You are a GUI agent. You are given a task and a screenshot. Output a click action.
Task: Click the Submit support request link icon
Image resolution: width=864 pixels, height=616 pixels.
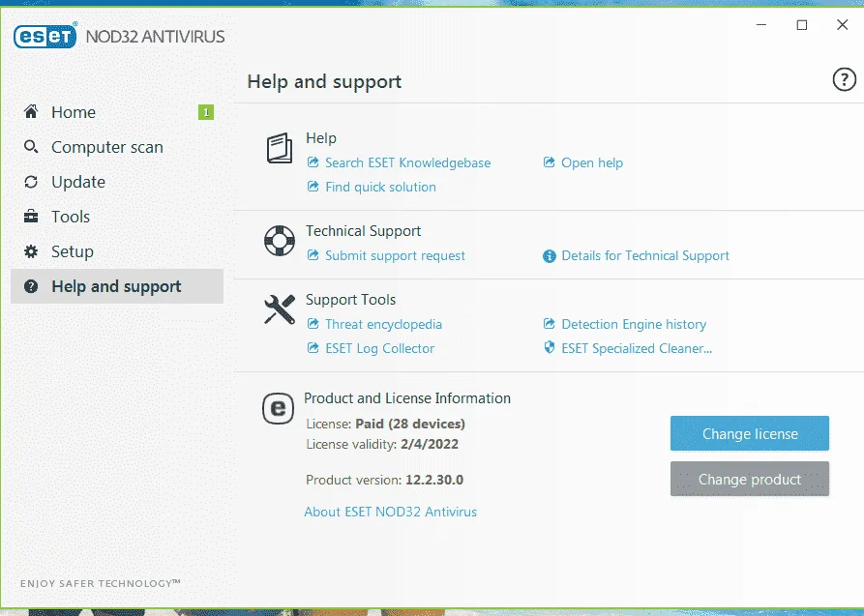coord(313,255)
